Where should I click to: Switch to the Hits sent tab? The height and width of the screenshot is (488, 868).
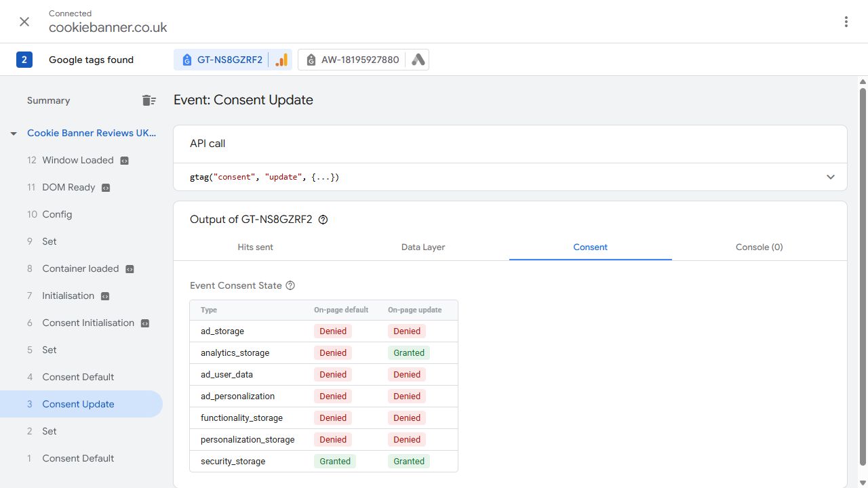coord(256,247)
